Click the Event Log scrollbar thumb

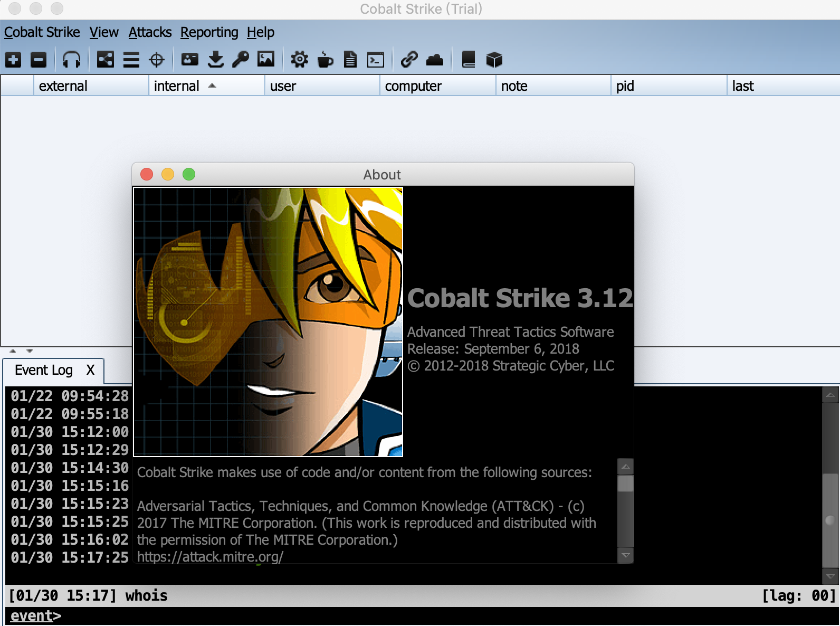point(830,520)
